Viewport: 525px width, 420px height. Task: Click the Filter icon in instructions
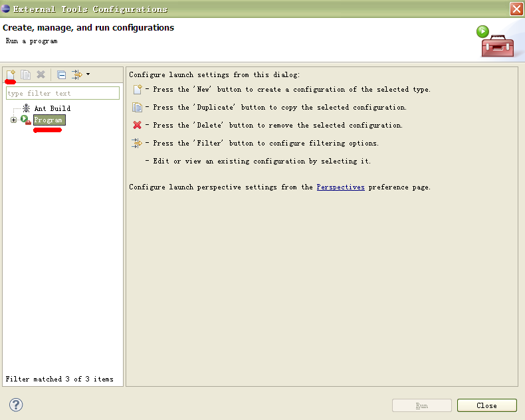pyautogui.click(x=137, y=143)
